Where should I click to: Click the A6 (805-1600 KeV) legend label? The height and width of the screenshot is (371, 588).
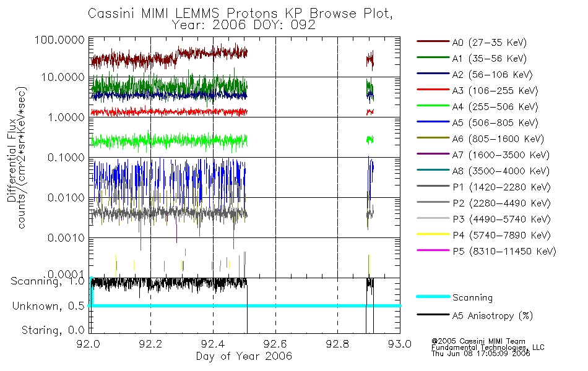498,139
